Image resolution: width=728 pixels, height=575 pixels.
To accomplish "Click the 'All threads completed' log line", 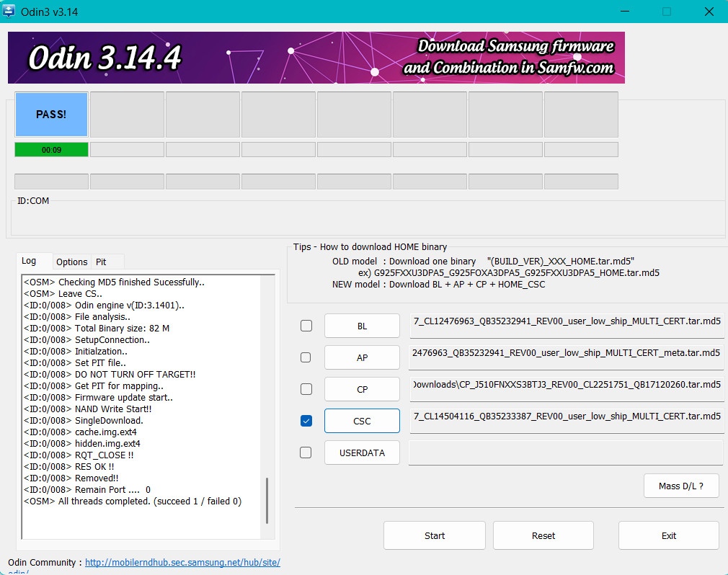I will [133, 502].
